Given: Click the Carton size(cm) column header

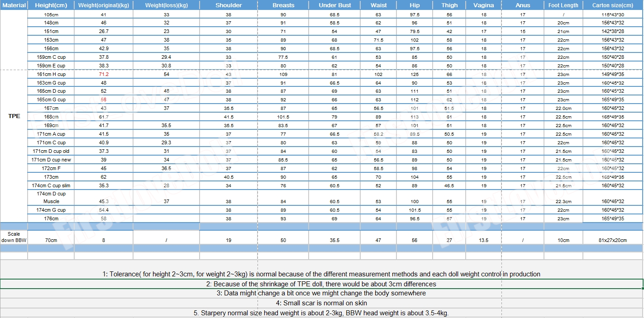Looking at the screenshot, I should tap(613, 5).
